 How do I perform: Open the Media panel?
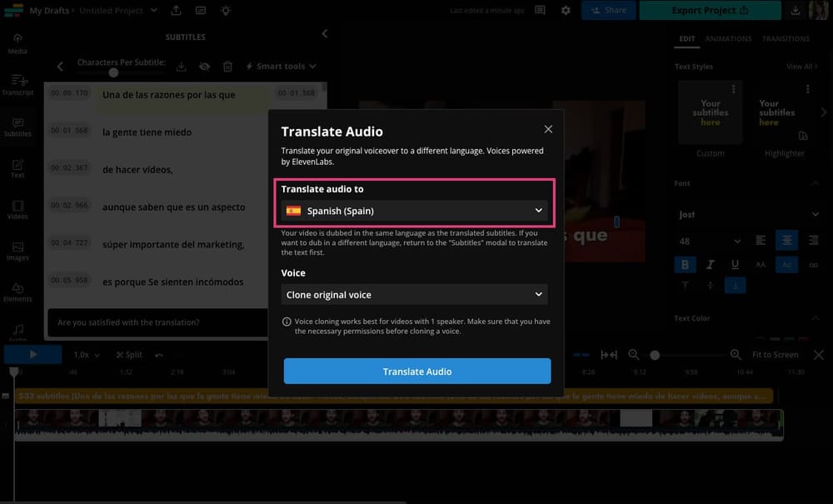click(17, 44)
